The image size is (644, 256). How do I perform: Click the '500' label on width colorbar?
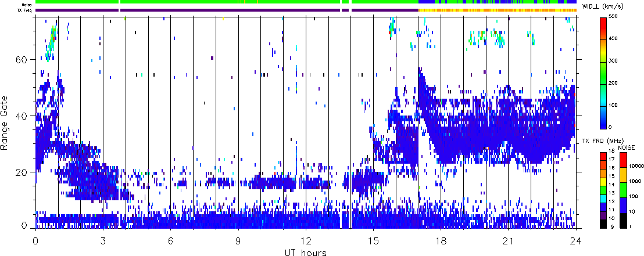613,16
